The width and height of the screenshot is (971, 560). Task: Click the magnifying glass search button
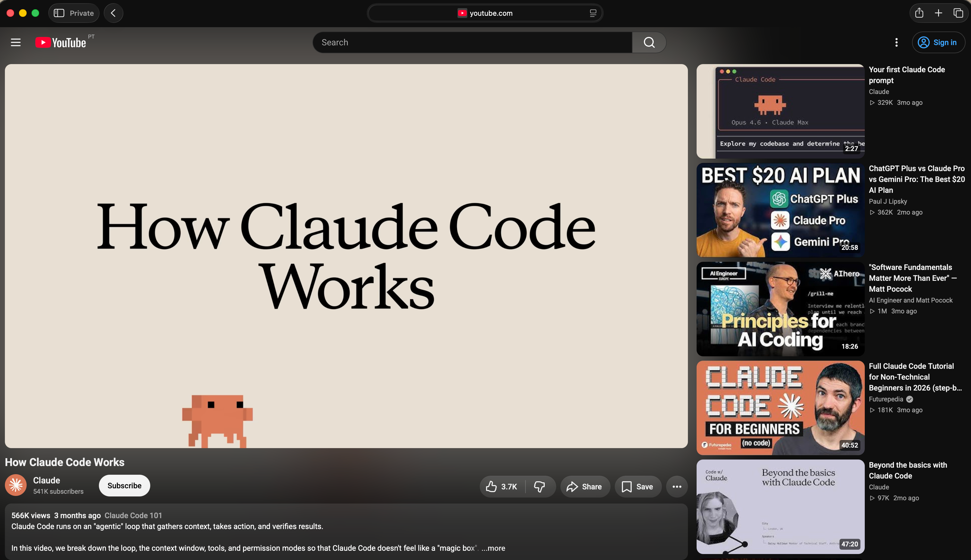649,42
